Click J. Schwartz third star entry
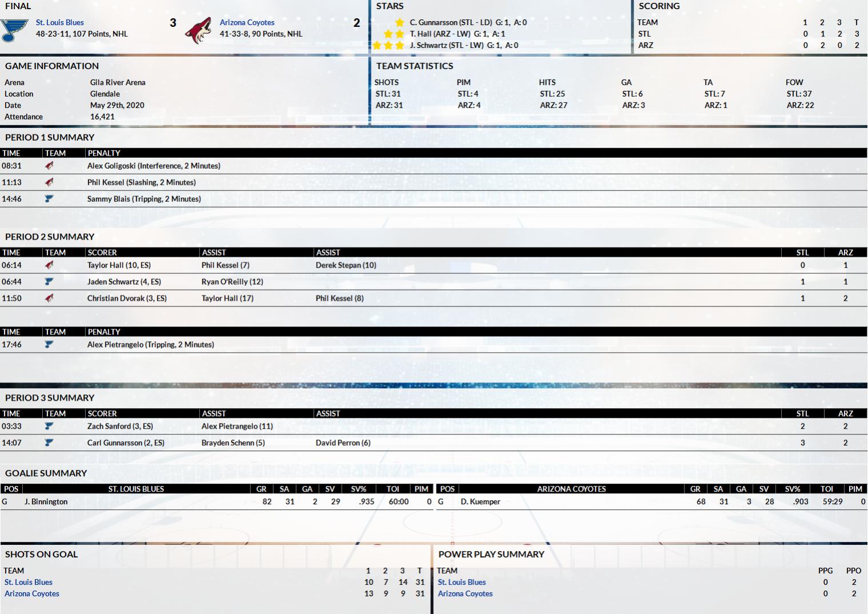The height and width of the screenshot is (614, 868). point(464,45)
